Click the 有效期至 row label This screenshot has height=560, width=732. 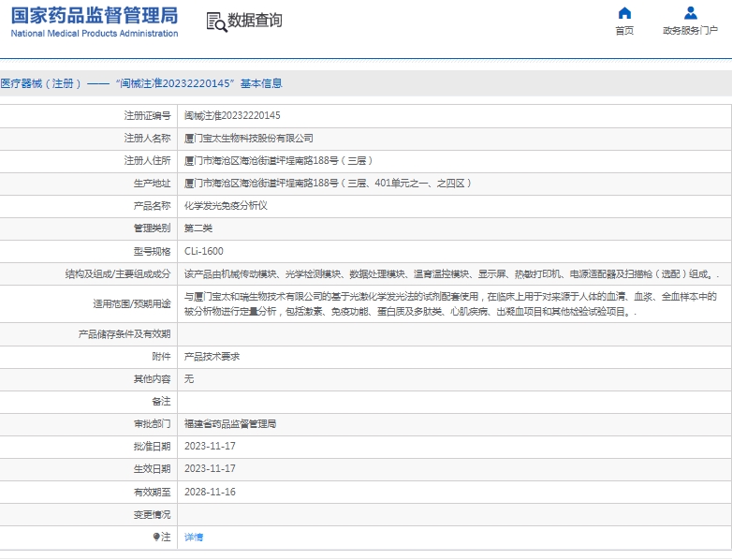tap(153, 492)
